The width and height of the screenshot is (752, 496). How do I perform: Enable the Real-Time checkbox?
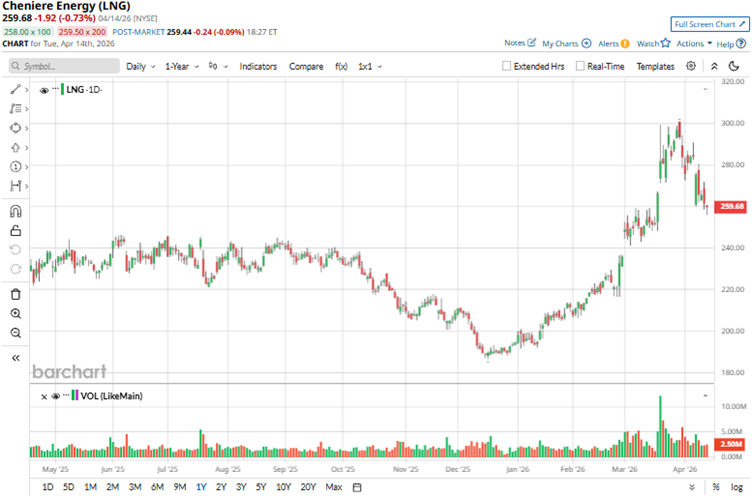(x=580, y=66)
